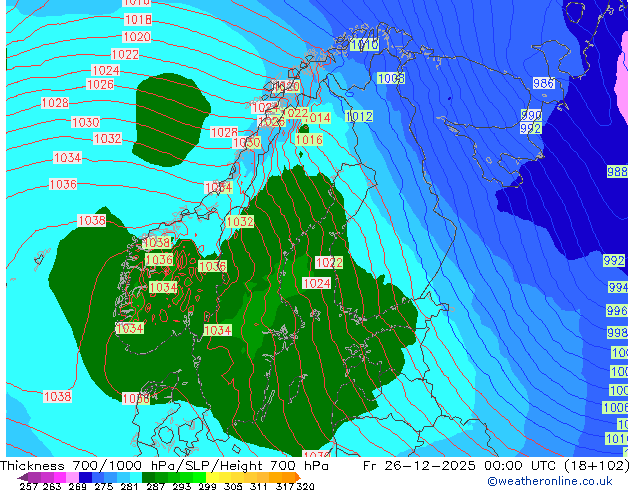Click the 1018 isobar label
The image size is (634, 490).
(138, 19)
